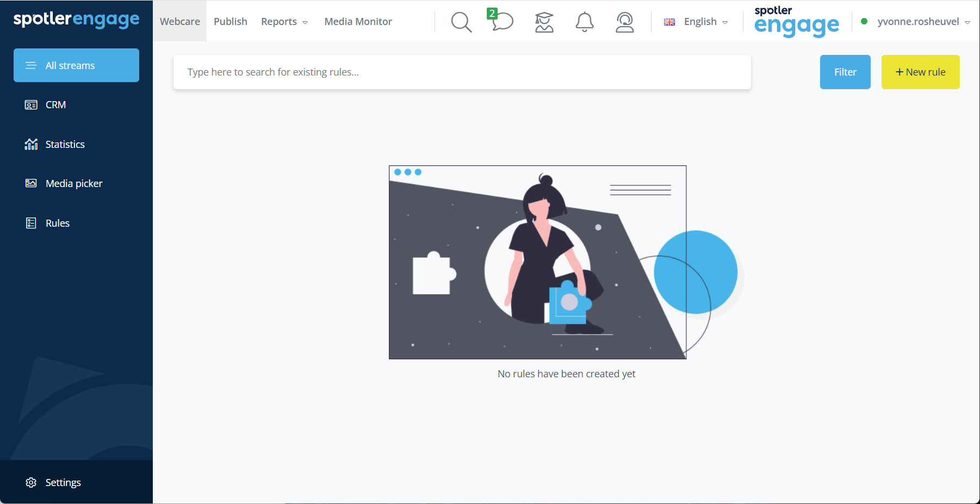Select All streams in the sidebar

point(76,65)
